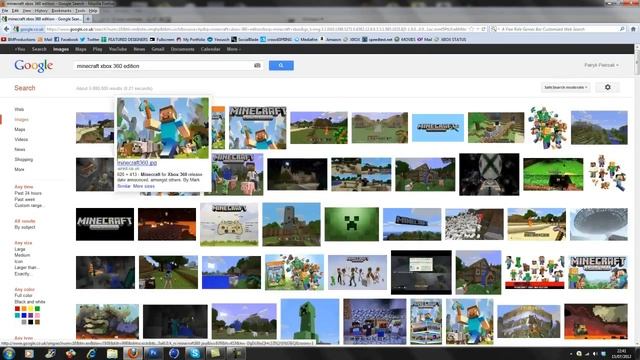640x360 pixels.
Task: Choose the pink color swatch filter
Action: pos(37,315)
